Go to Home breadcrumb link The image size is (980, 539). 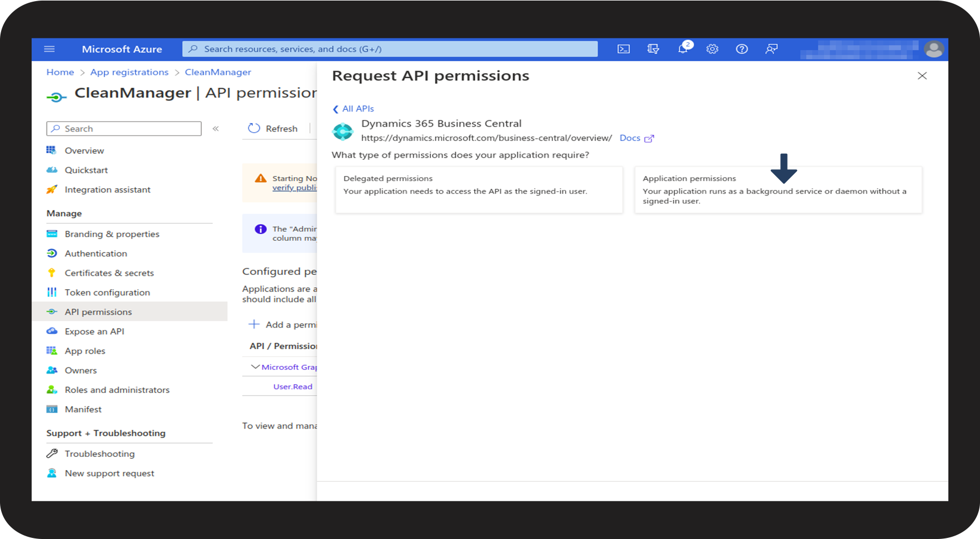(60, 72)
